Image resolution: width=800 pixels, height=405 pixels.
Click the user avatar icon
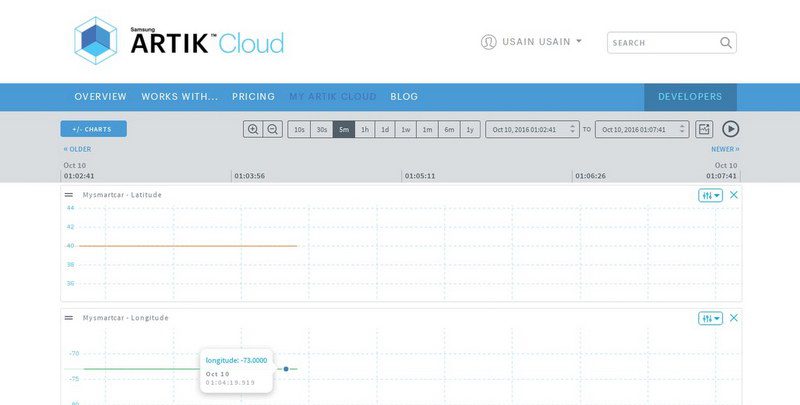coord(488,42)
